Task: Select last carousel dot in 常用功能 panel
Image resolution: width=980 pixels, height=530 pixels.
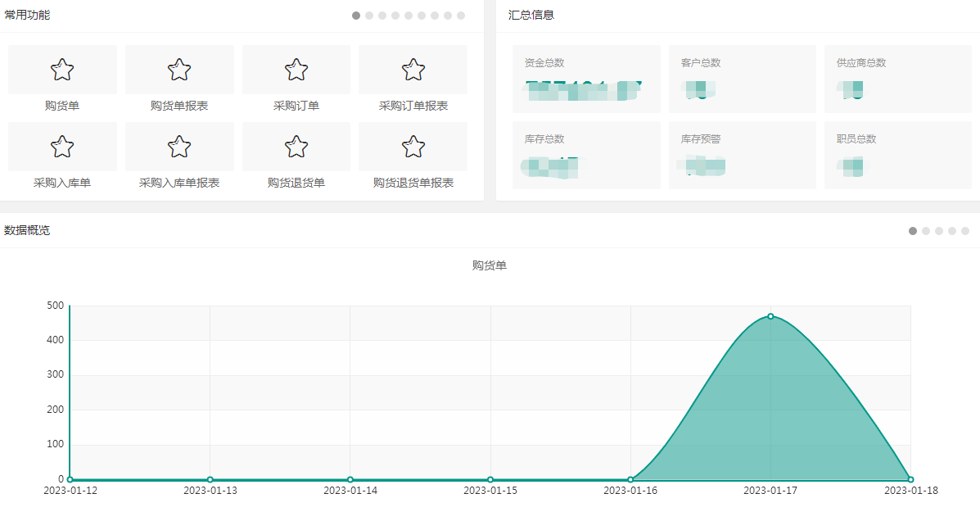Action: click(461, 16)
